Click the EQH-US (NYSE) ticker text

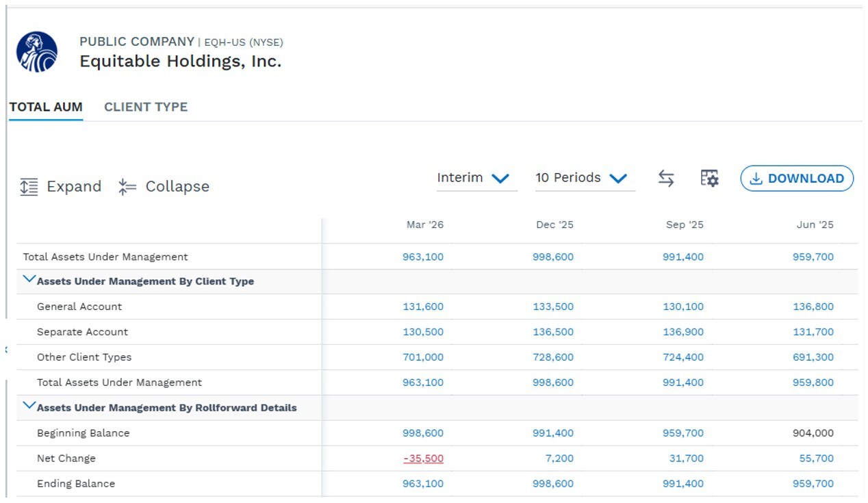click(244, 42)
